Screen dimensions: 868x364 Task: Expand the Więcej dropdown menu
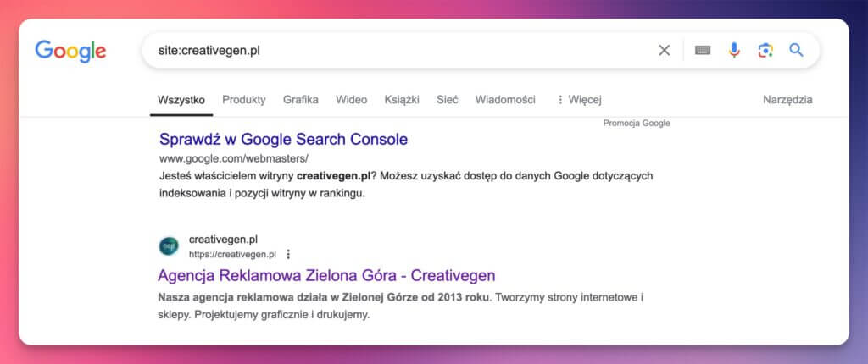click(x=578, y=100)
